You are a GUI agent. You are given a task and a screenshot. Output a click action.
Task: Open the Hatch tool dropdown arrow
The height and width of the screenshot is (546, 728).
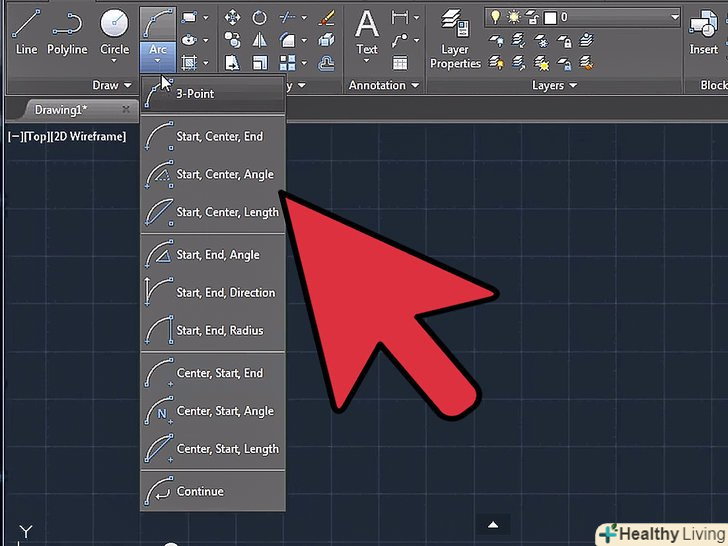click(205, 63)
